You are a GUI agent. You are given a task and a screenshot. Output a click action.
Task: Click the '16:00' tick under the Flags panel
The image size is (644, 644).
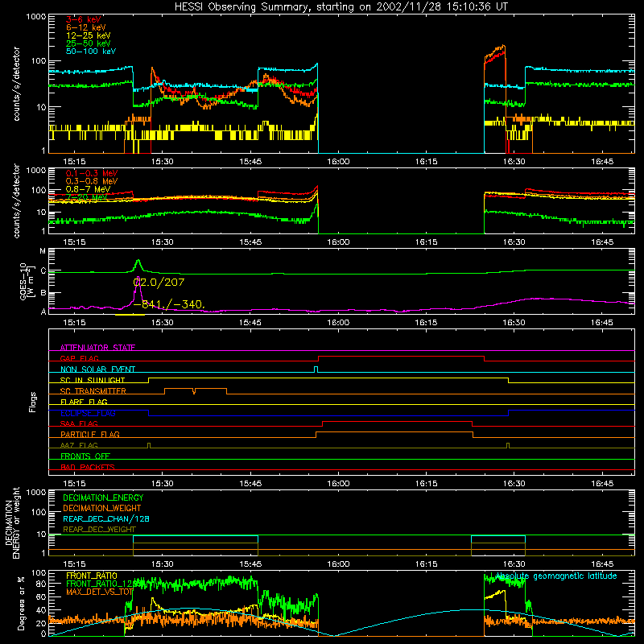[338, 484]
